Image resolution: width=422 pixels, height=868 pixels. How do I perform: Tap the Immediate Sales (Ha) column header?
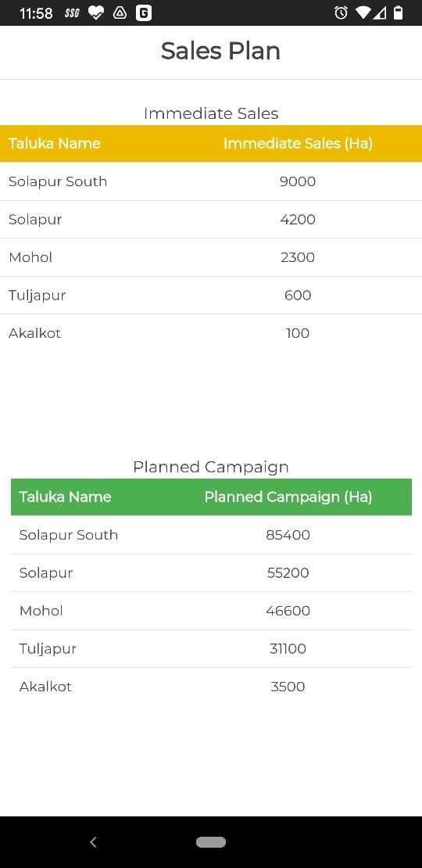pyautogui.click(x=298, y=143)
